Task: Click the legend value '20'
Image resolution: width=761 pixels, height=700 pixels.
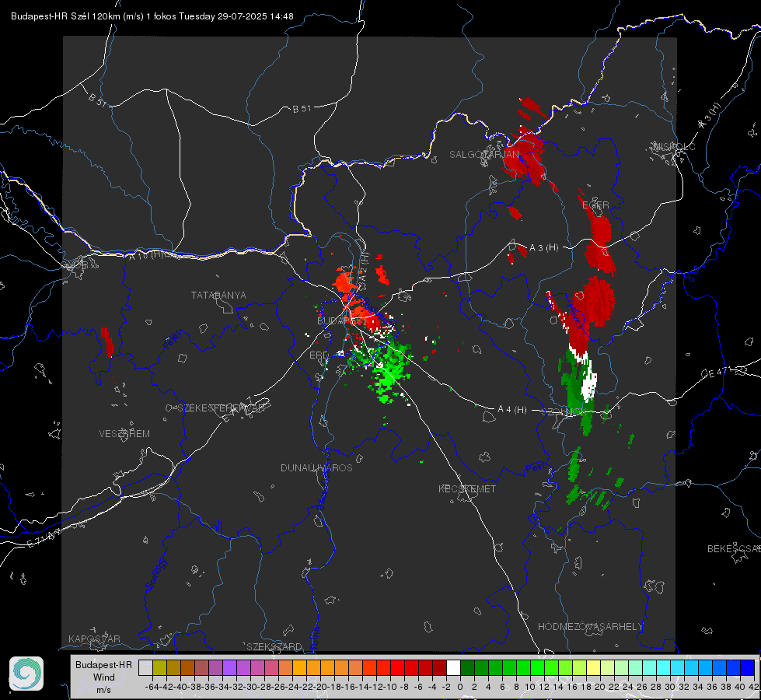Action: [x=600, y=687]
